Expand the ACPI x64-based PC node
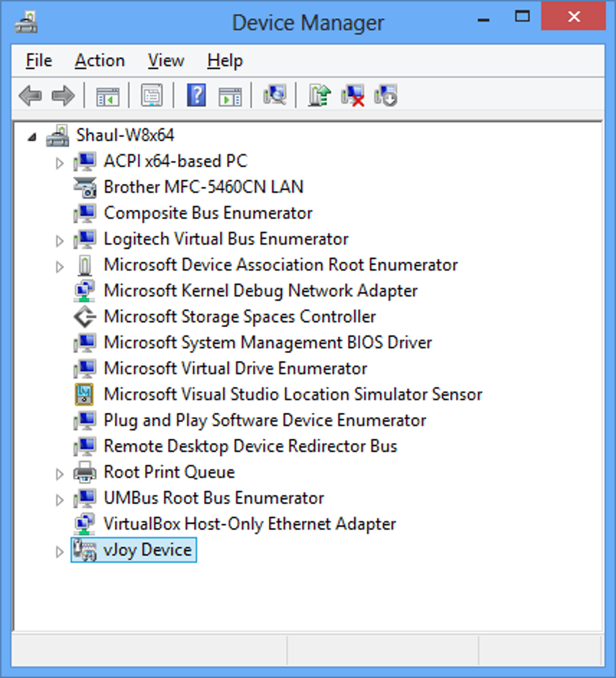The height and width of the screenshot is (678, 616). [59, 163]
